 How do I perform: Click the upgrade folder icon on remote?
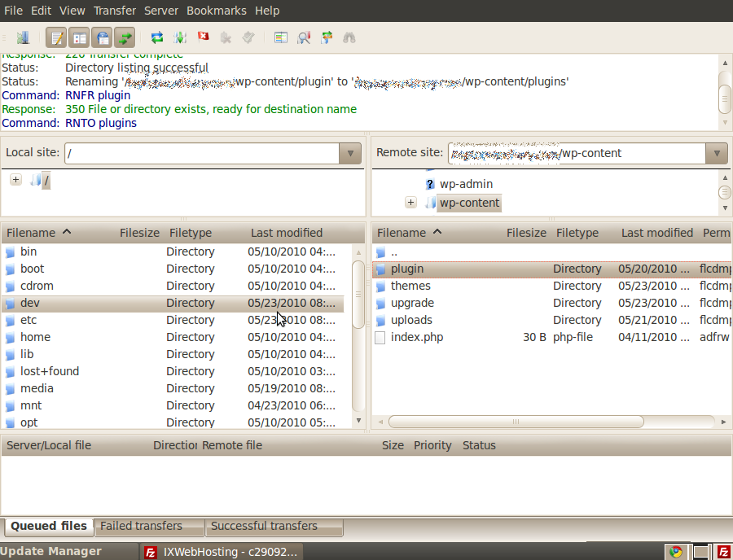pyautogui.click(x=380, y=303)
